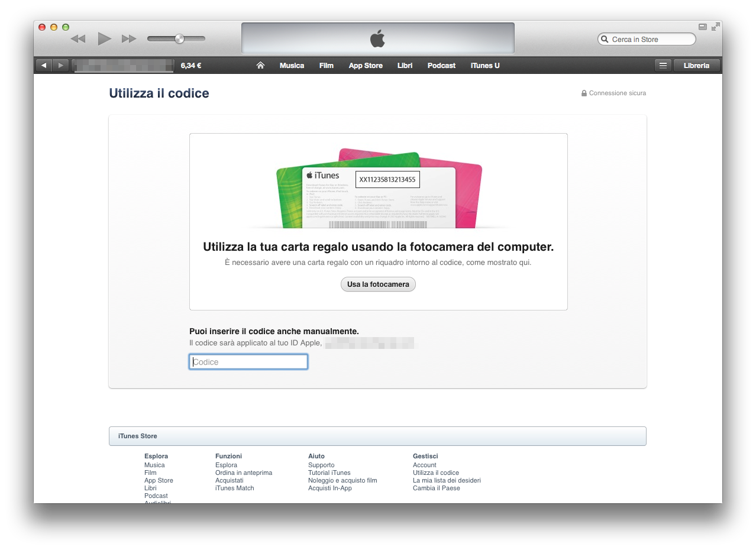Click the Apple logo in the display area
The height and width of the screenshot is (550, 756).
pyautogui.click(x=377, y=39)
